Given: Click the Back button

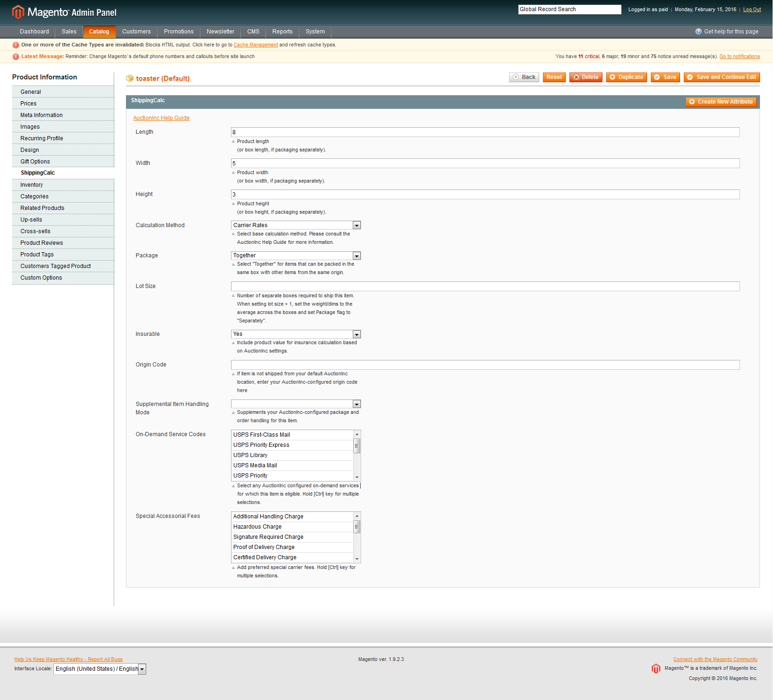Looking at the screenshot, I should point(524,77).
